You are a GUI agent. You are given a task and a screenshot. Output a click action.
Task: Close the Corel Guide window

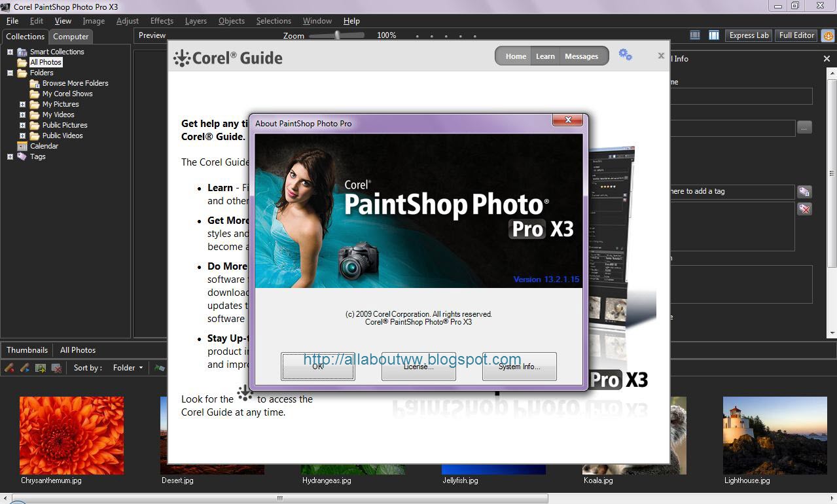pos(661,56)
